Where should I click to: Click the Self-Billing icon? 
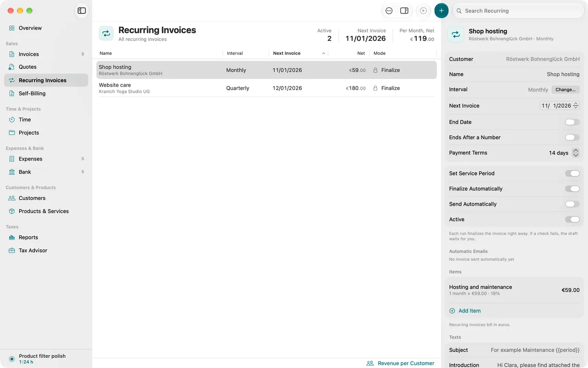pyautogui.click(x=12, y=93)
